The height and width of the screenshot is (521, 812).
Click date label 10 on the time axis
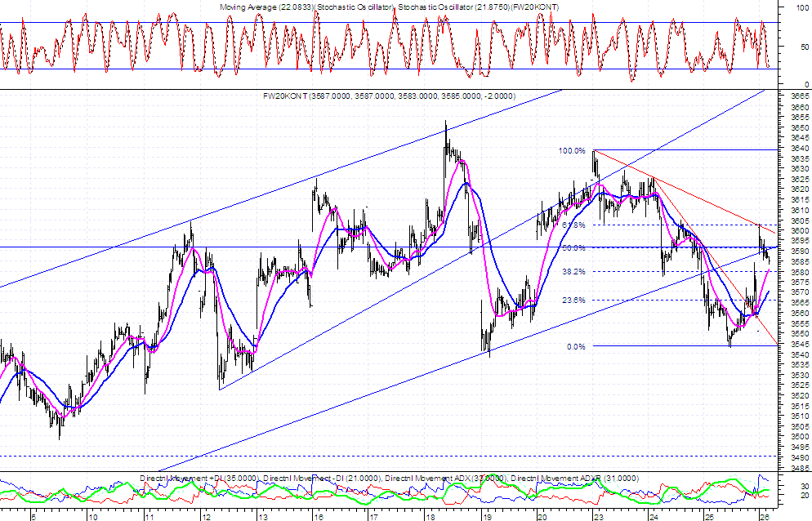point(92,517)
